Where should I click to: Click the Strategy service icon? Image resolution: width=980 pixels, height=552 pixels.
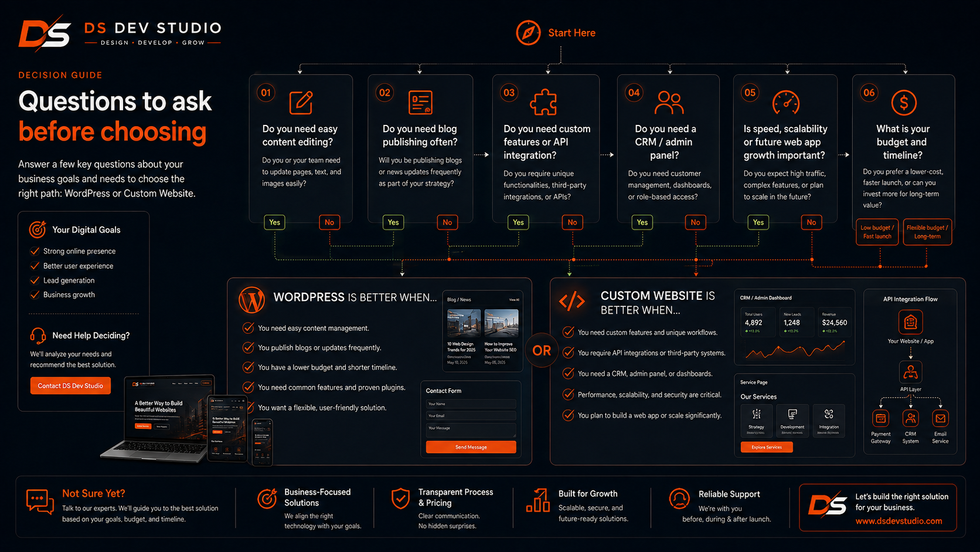(756, 414)
